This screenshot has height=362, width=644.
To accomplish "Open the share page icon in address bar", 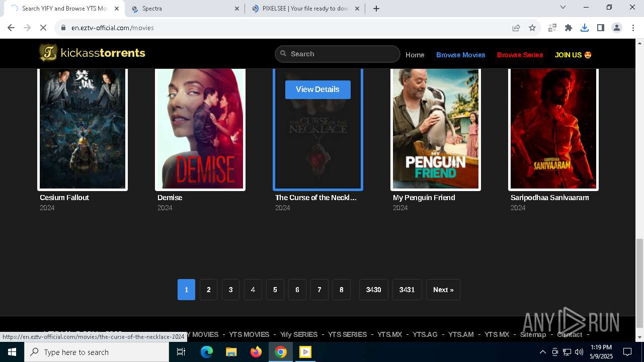I will coord(516,28).
